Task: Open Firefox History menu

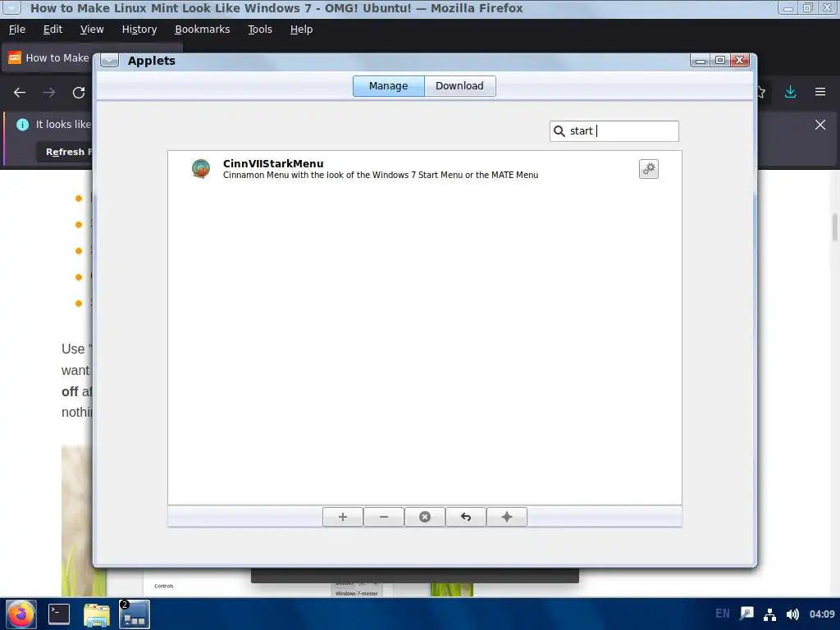Action: click(139, 30)
